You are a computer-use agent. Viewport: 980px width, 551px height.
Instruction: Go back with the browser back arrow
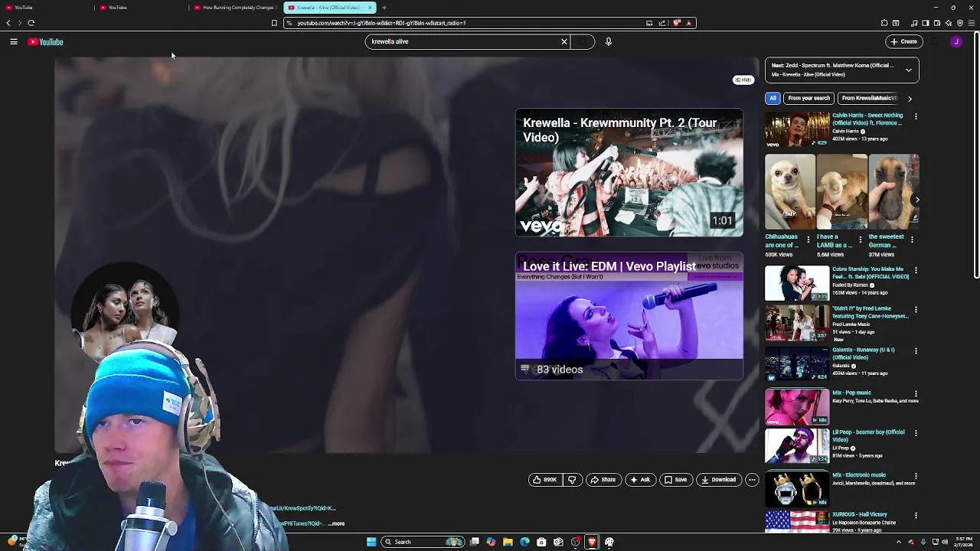8,23
